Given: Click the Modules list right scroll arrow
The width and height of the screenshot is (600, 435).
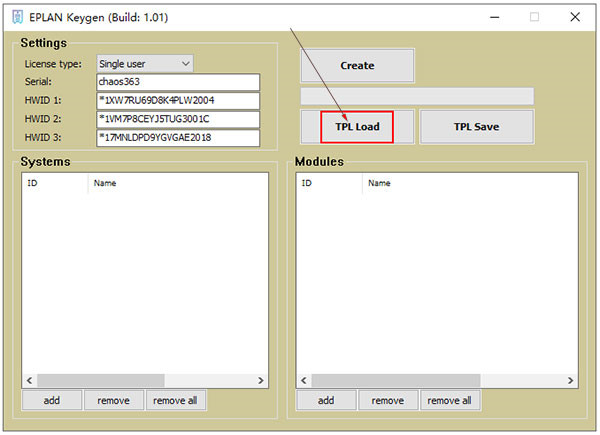Looking at the screenshot, I should 571,381.
